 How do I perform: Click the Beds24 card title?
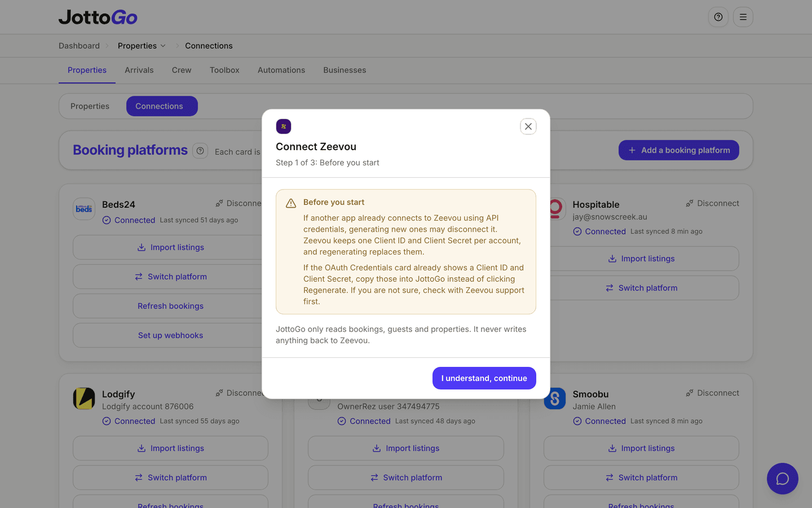click(118, 204)
